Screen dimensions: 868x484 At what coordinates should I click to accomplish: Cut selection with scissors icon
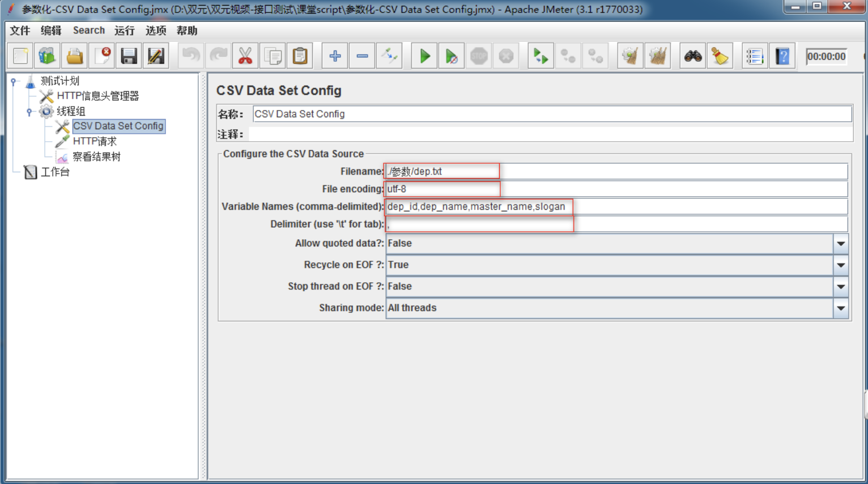point(245,56)
